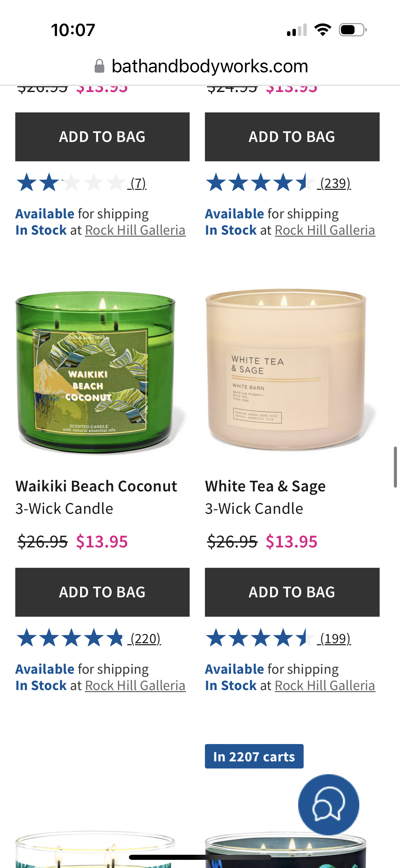Click top-left ADD TO BAG button
Viewport: 400px width, 868px height.
click(x=102, y=137)
